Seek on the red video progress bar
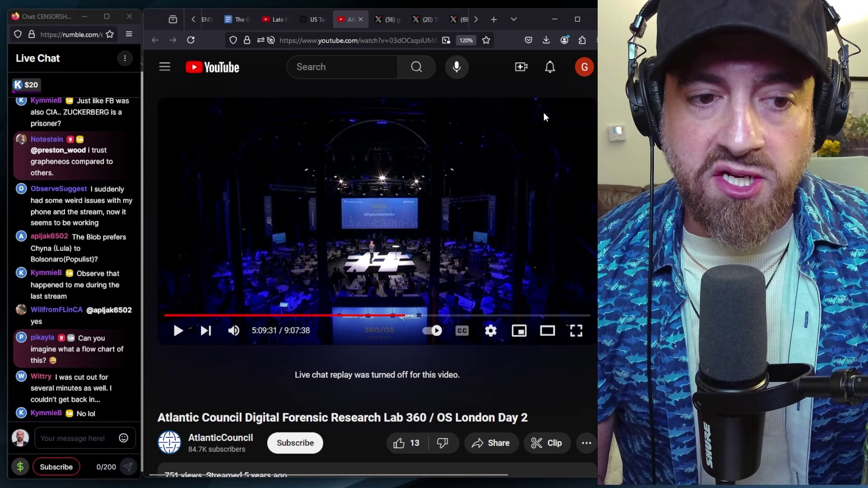The height and width of the screenshot is (488, 868). click(377, 315)
